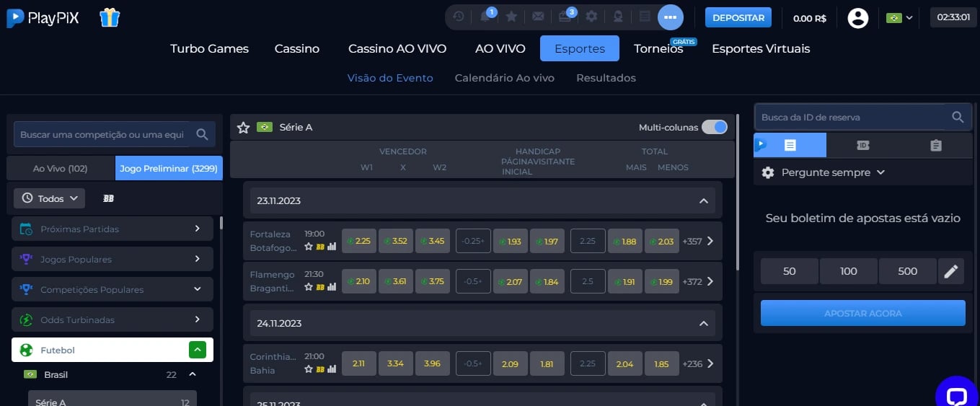Viewport: 980px width, 406px height.
Task: Open the gift box promotions icon
Action: pyautogui.click(x=110, y=17)
